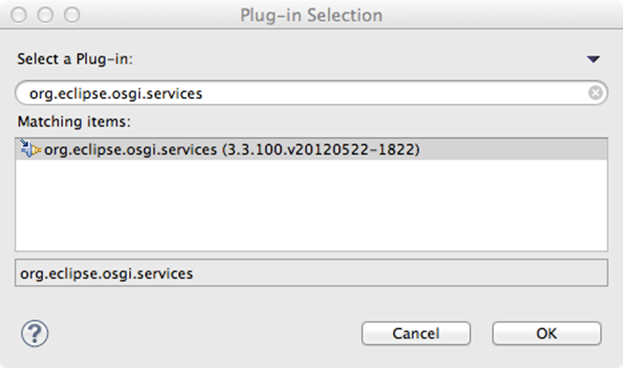Open the dialog view menu triangle
This screenshot has height=368, width=623.
click(593, 59)
